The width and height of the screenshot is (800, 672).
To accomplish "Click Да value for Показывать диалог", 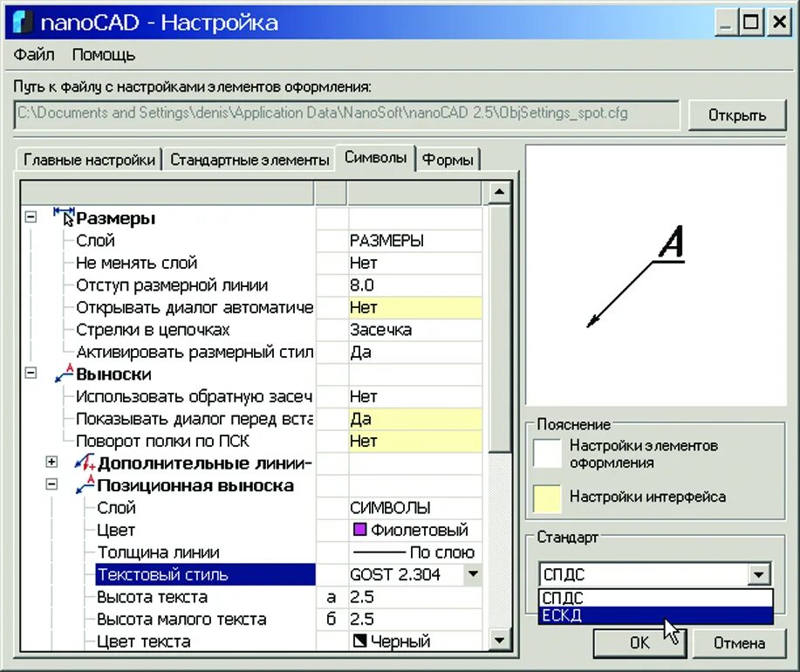I will (414, 418).
